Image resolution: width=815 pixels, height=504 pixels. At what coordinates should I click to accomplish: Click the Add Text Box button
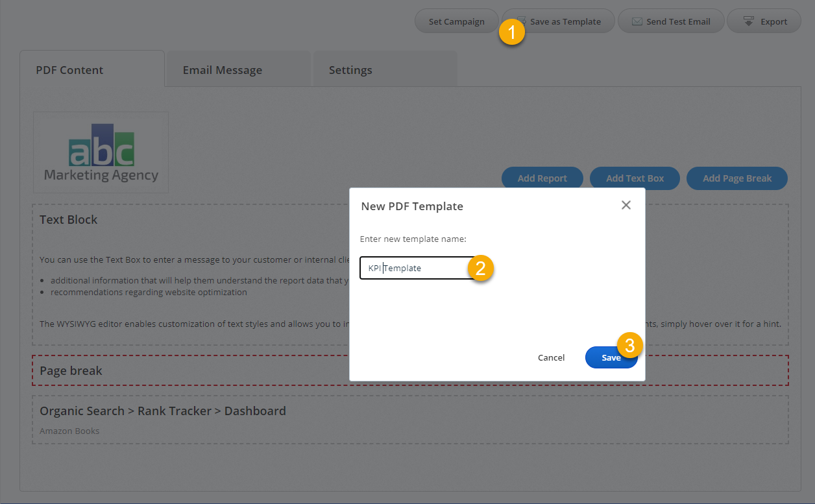(635, 178)
